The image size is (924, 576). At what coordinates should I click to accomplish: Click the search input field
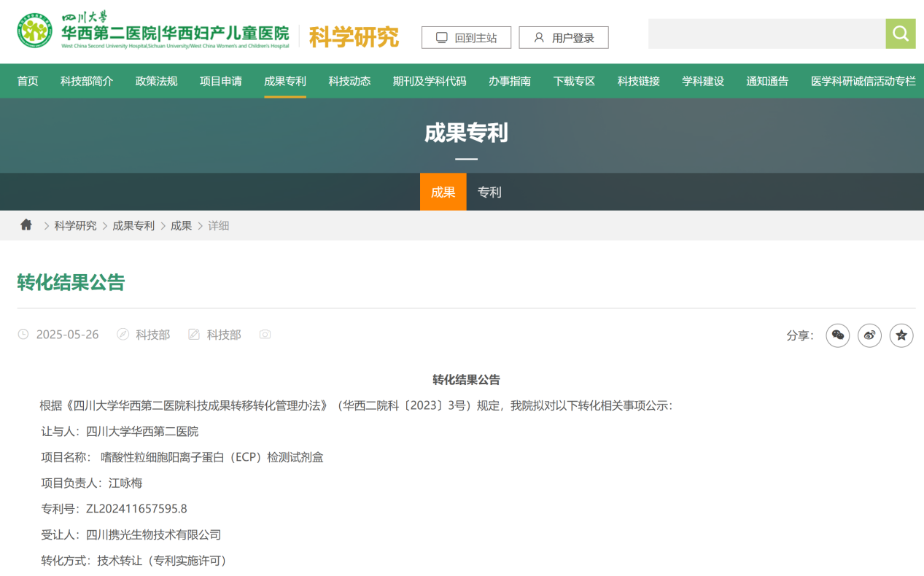(x=766, y=34)
